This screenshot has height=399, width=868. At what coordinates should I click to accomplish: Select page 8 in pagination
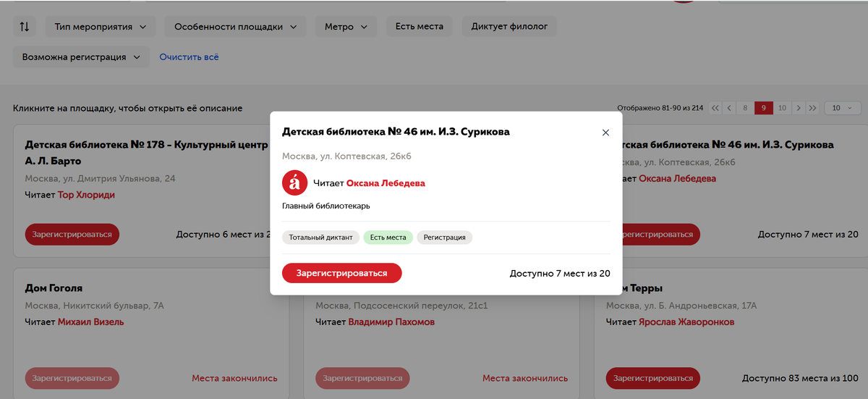(x=745, y=108)
